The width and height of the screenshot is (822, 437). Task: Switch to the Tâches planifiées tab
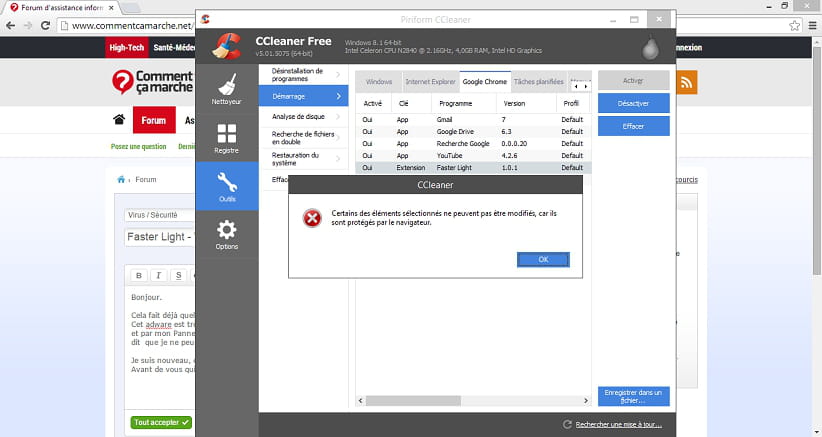(538, 82)
